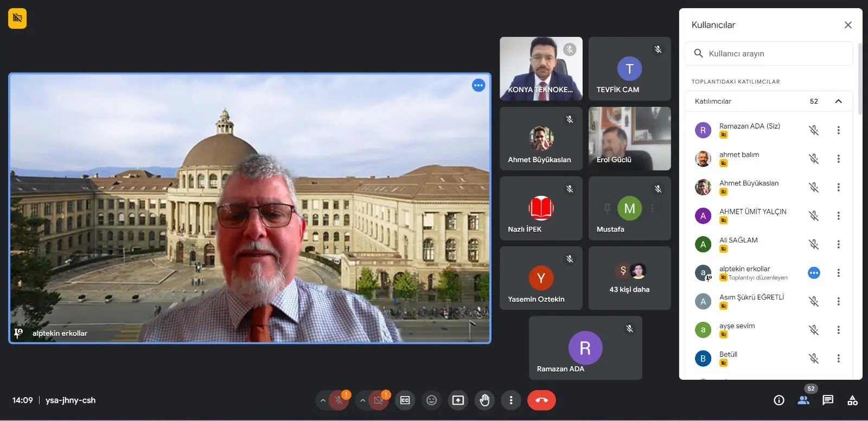Raise hand using the hand icon
This screenshot has width=868, height=421.
tap(484, 400)
